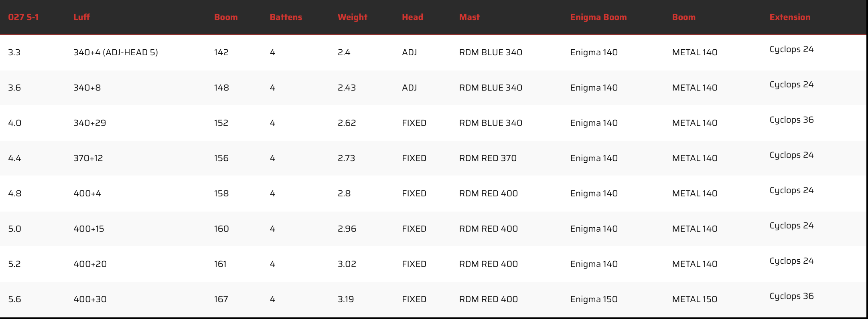Click "RDM RED 400" in the 5.2 row
The image size is (868, 319).
tap(489, 264)
